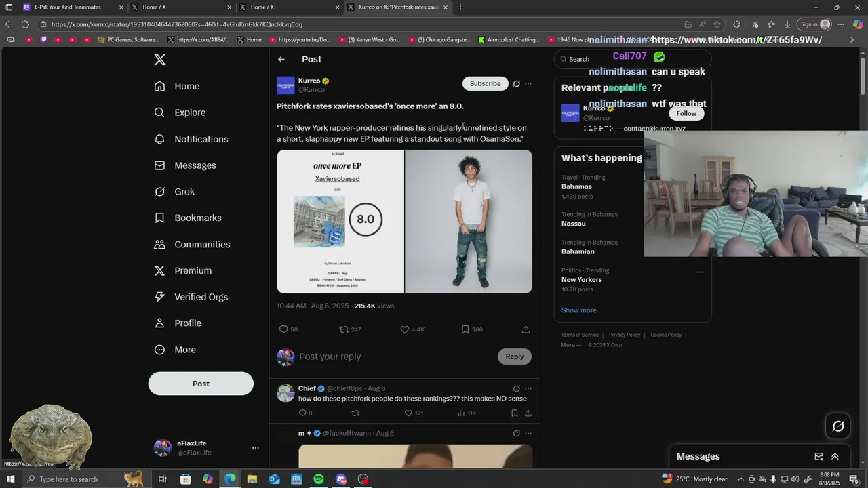Open Profile in sidebar
868x488 pixels.
[178, 323]
